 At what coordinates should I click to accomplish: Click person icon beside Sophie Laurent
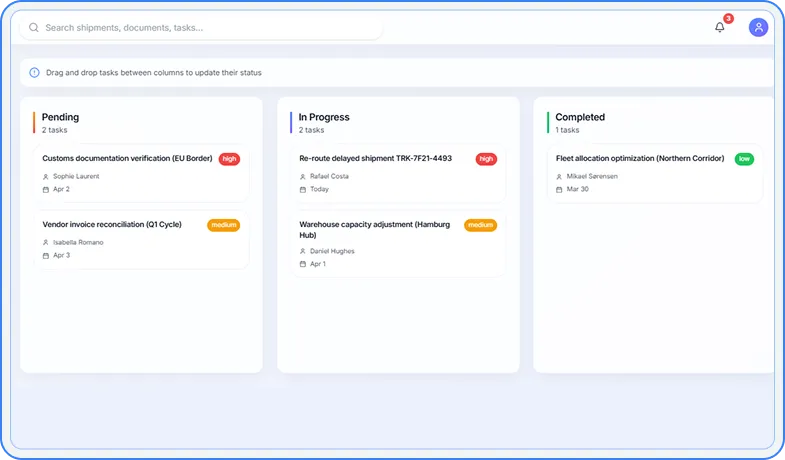[46, 176]
